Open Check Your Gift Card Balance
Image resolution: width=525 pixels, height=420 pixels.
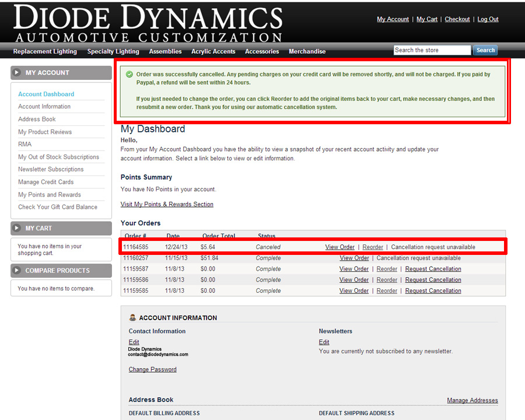pos(58,207)
